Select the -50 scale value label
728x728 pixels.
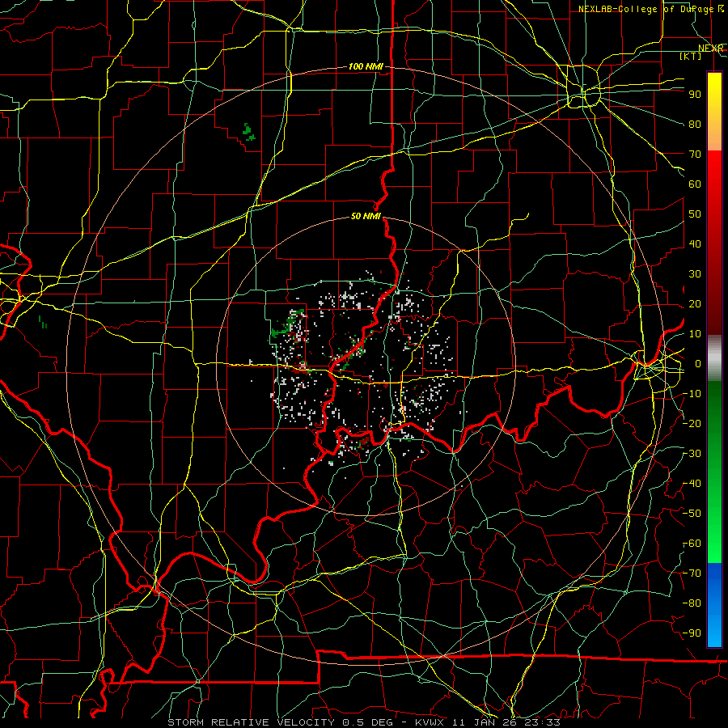pyautogui.click(x=692, y=514)
